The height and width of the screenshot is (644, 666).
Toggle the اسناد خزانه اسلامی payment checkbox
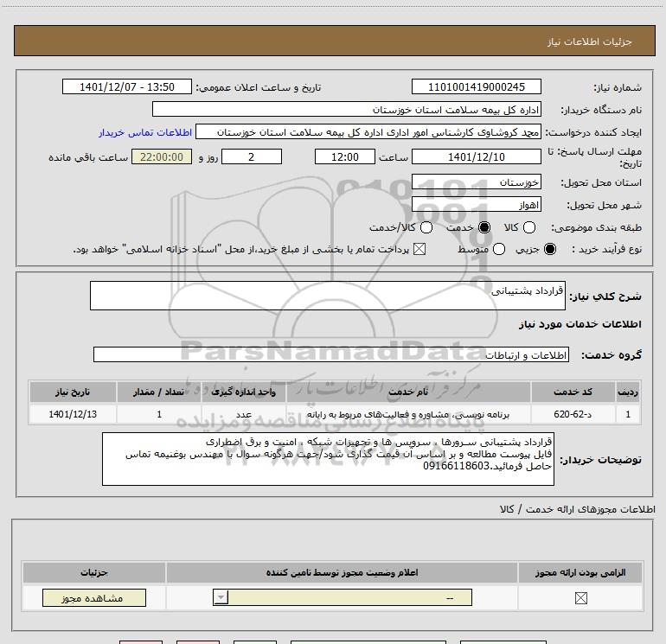(419, 249)
